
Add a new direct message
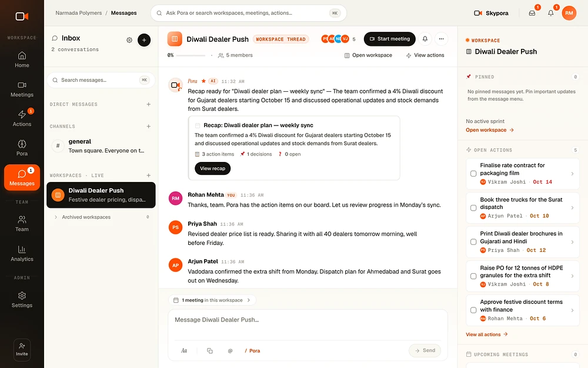[149, 104]
